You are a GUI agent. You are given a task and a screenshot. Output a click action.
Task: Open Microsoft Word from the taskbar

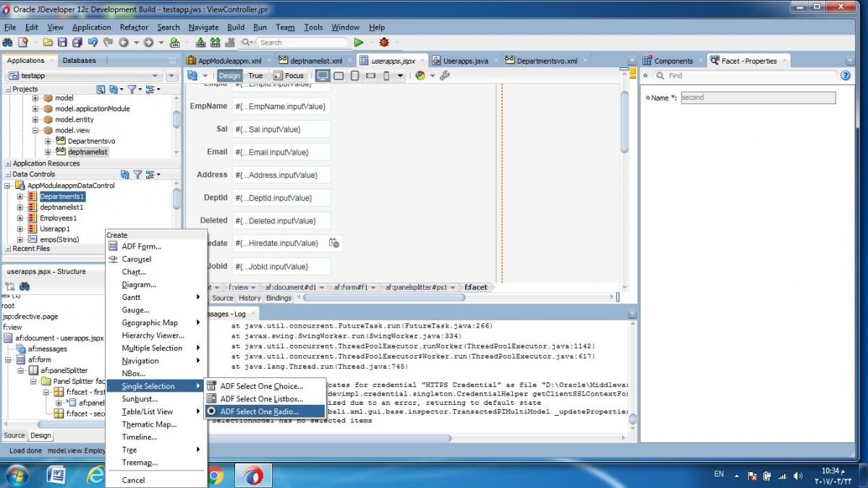pyautogui.click(x=56, y=475)
